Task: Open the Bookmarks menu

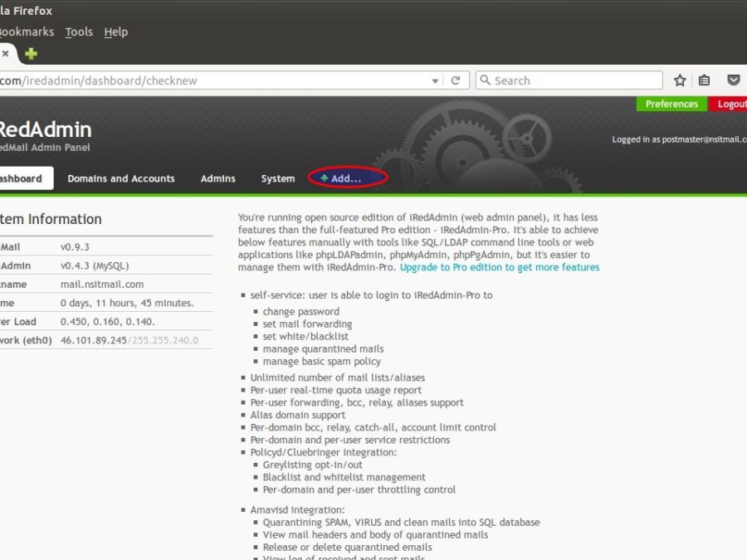Action: click(x=27, y=32)
